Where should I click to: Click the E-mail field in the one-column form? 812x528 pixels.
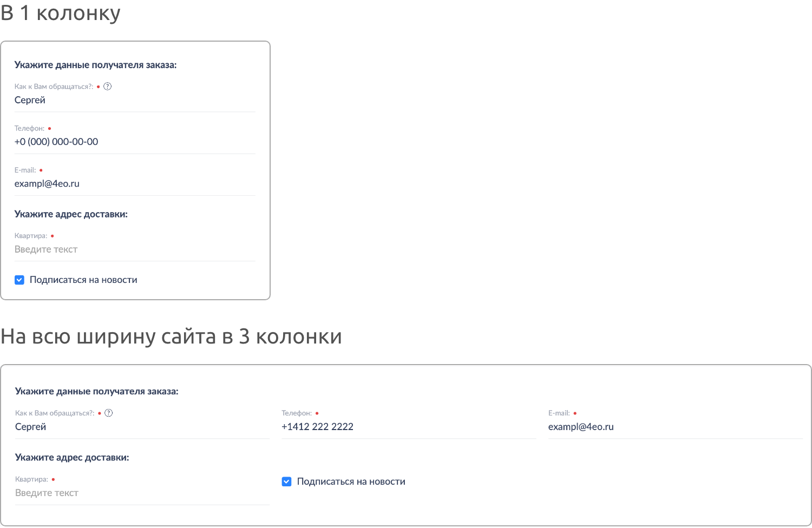click(x=134, y=184)
